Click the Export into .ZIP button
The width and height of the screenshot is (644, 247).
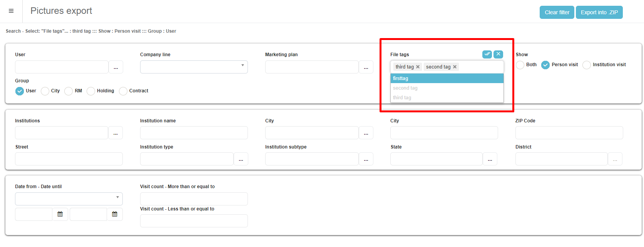[x=599, y=12]
